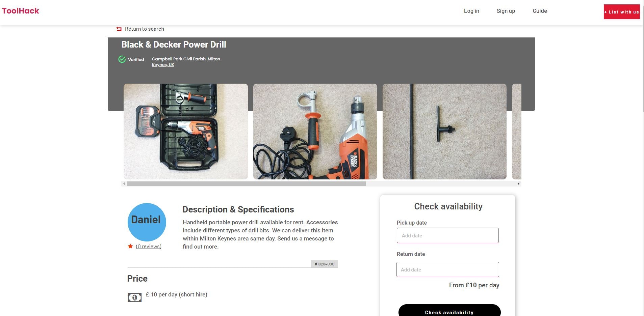Open the Log in page
This screenshot has width=644, height=316.
(471, 11)
